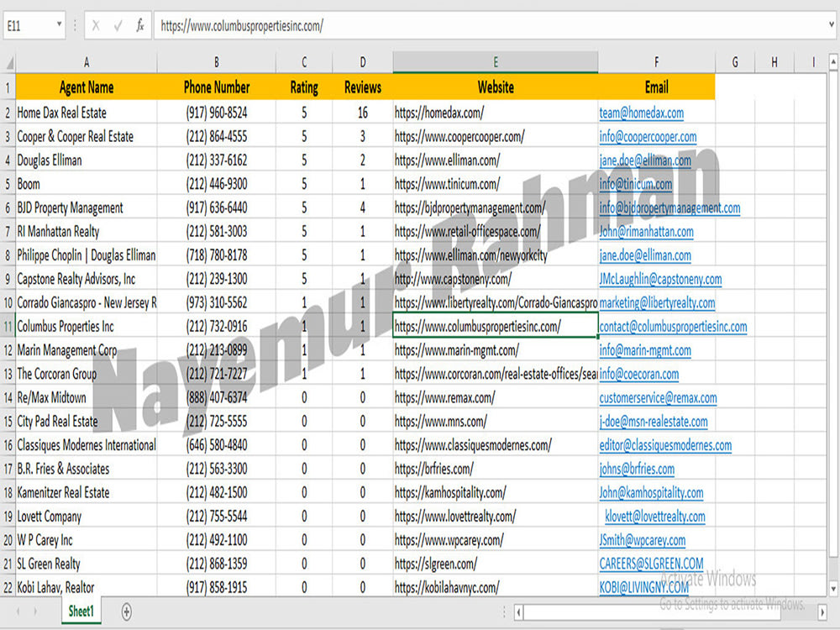
Task: Open contact@columbuspropertiesinc.com email link
Action: [673, 326]
